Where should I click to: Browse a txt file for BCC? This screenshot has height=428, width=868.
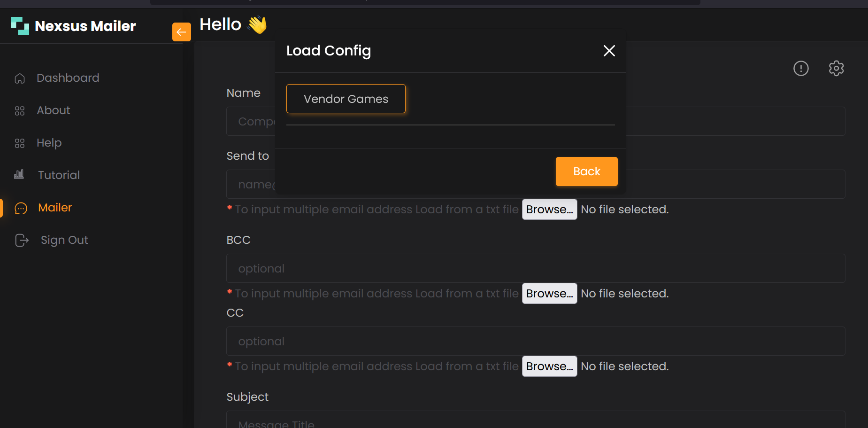(550, 294)
